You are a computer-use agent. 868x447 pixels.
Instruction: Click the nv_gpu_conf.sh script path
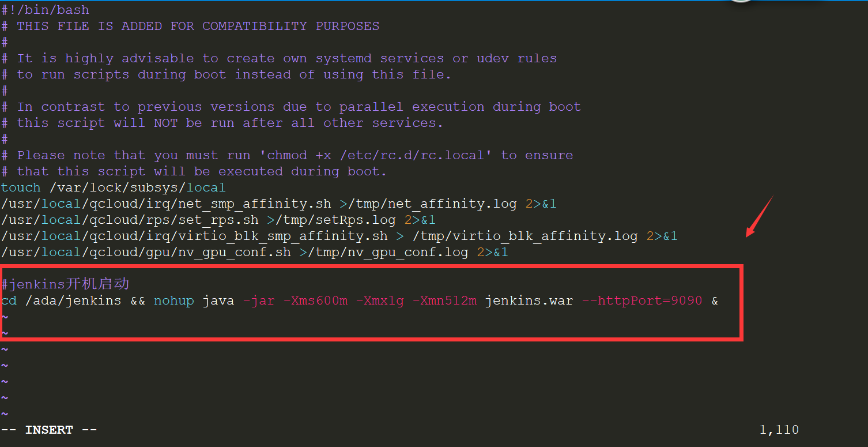(146, 252)
